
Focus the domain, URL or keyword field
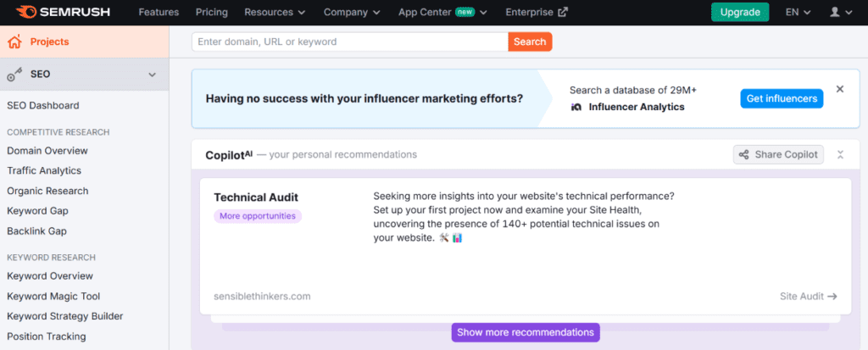[349, 42]
